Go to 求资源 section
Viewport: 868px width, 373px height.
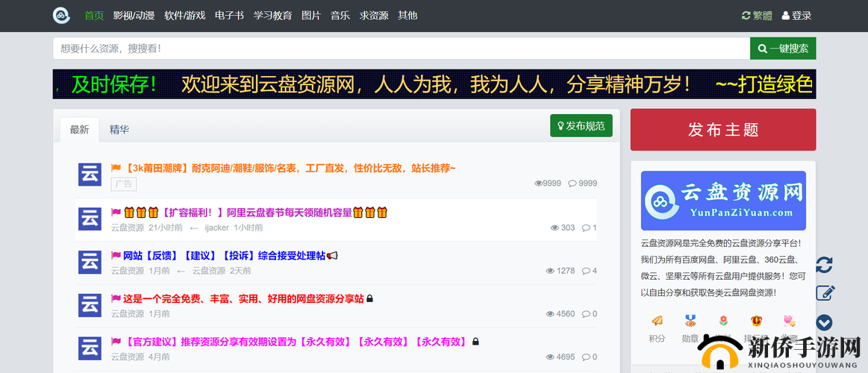coord(374,16)
